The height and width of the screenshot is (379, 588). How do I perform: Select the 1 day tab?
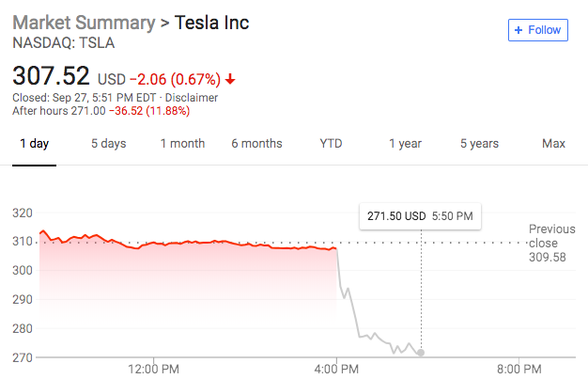coord(34,144)
